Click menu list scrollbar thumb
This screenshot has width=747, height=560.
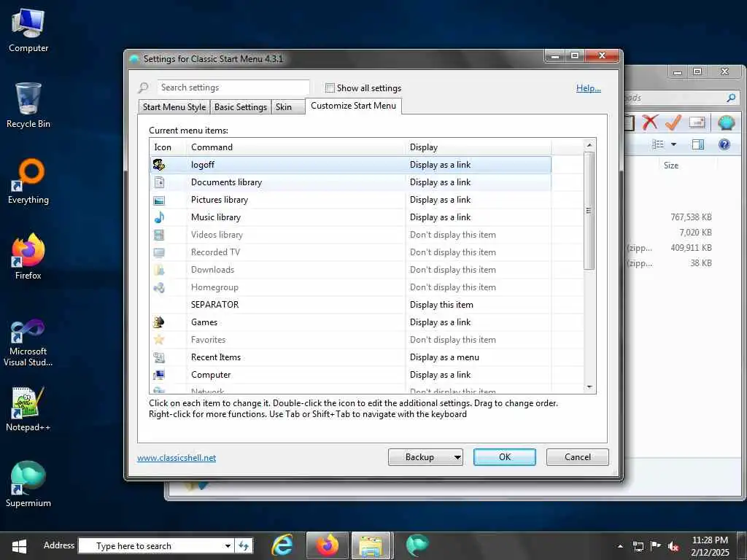(589, 211)
